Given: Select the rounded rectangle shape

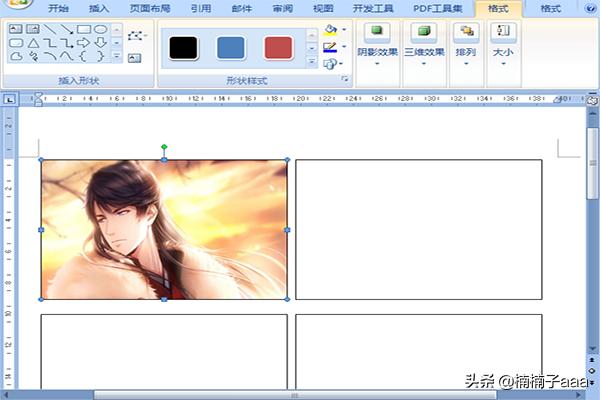Looking at the screenshot, I should pos(16,42).
